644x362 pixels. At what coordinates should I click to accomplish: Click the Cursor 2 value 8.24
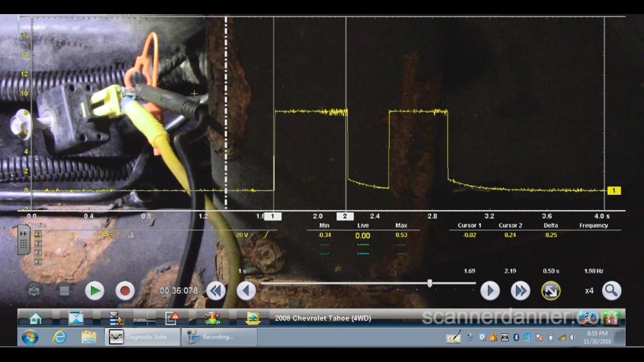coord(510,235)
